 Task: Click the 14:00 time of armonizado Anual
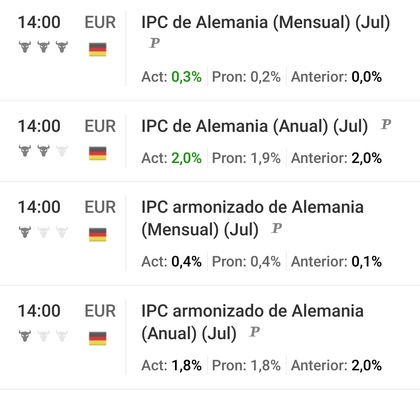39,311
